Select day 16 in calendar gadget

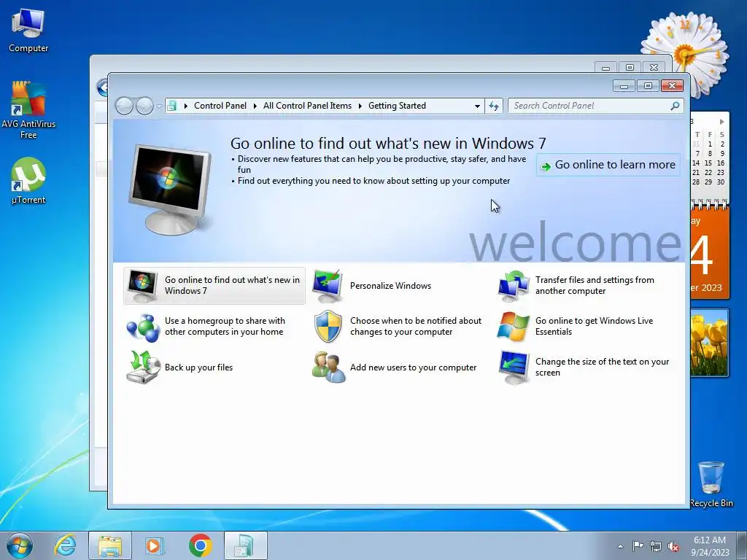click(721, 163)
